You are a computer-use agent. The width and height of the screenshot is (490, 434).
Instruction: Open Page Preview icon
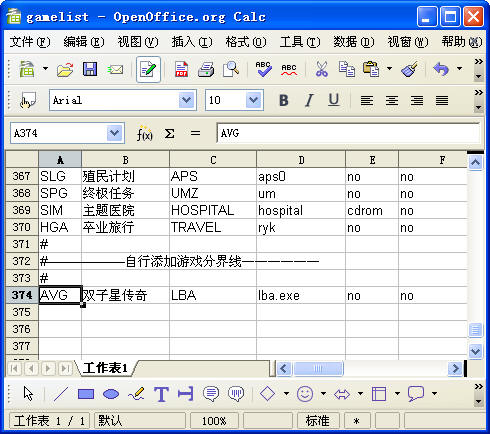(231, 69)
